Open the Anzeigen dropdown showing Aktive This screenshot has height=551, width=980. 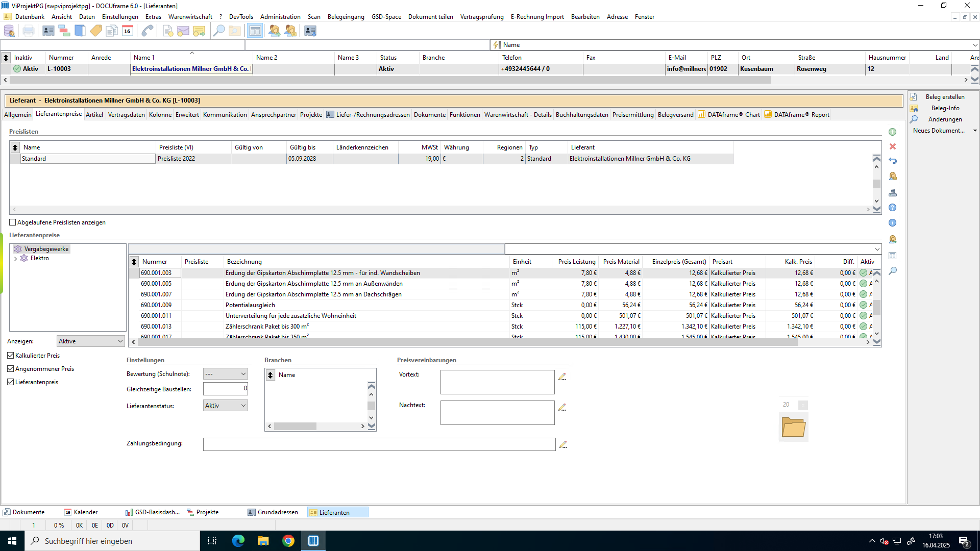click(90, 341)
